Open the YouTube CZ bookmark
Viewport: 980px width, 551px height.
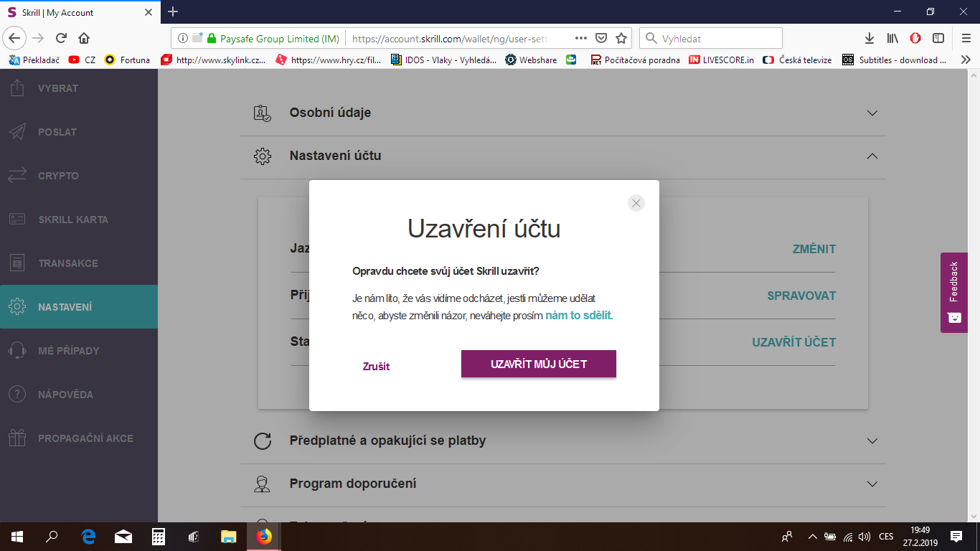82,60
